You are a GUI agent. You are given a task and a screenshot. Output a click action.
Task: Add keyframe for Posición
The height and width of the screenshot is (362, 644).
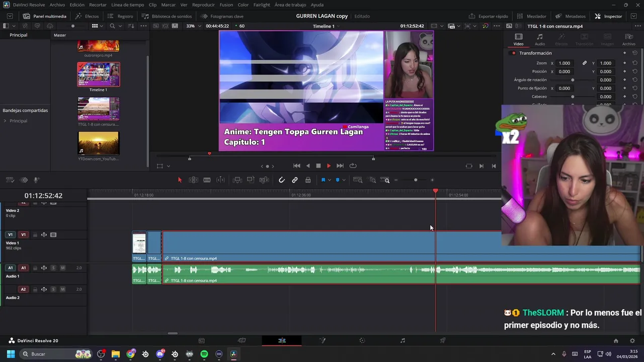624,71
